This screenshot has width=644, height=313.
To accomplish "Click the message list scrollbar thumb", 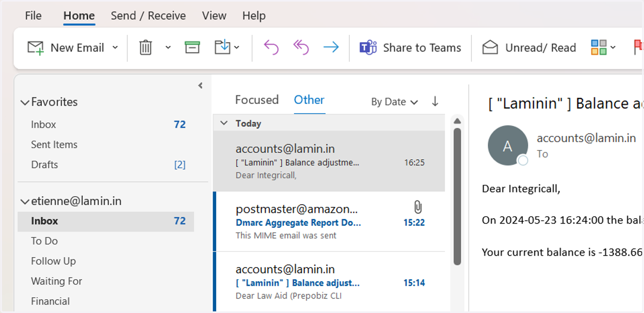I will [x=458, y=196].
